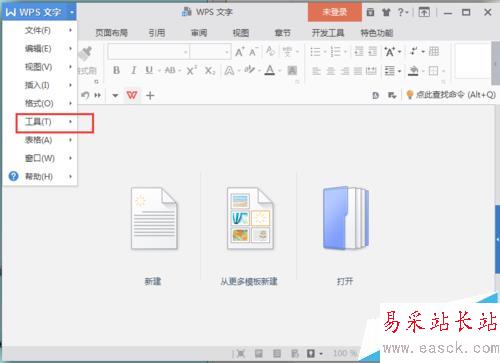Open the 工具(T) menu entry
The width and height of the screenshot is (500, 363).
tap(40, 122)
